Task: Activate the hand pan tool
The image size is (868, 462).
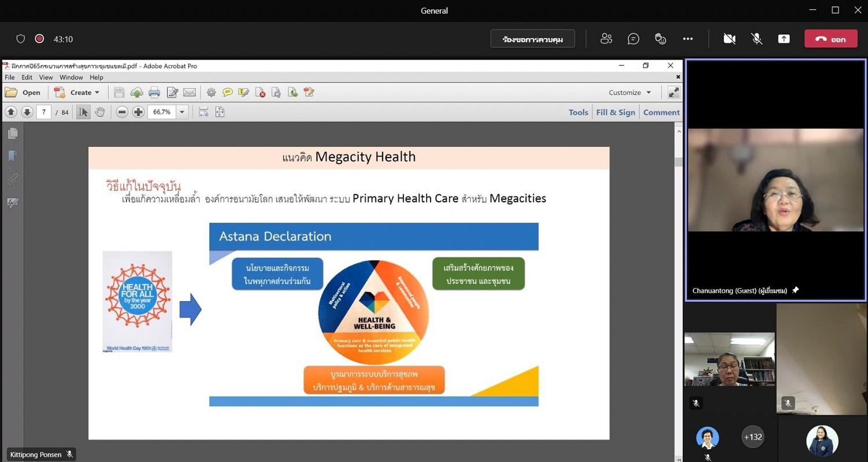Action: coord(100,112)
